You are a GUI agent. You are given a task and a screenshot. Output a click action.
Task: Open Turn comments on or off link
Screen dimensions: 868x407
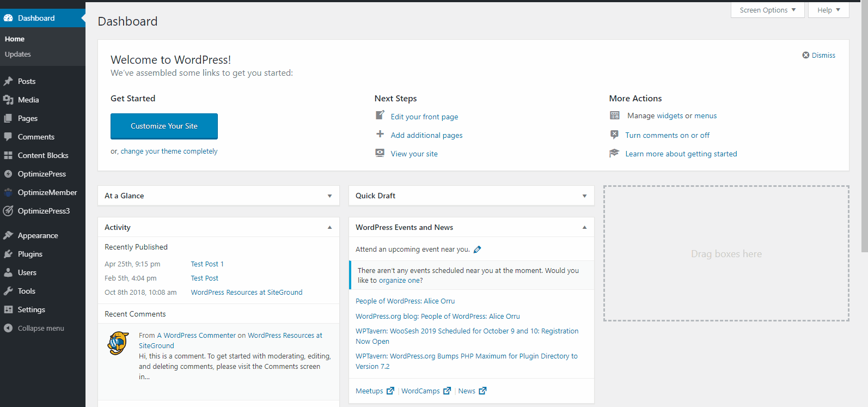click(x=667, y=135)
